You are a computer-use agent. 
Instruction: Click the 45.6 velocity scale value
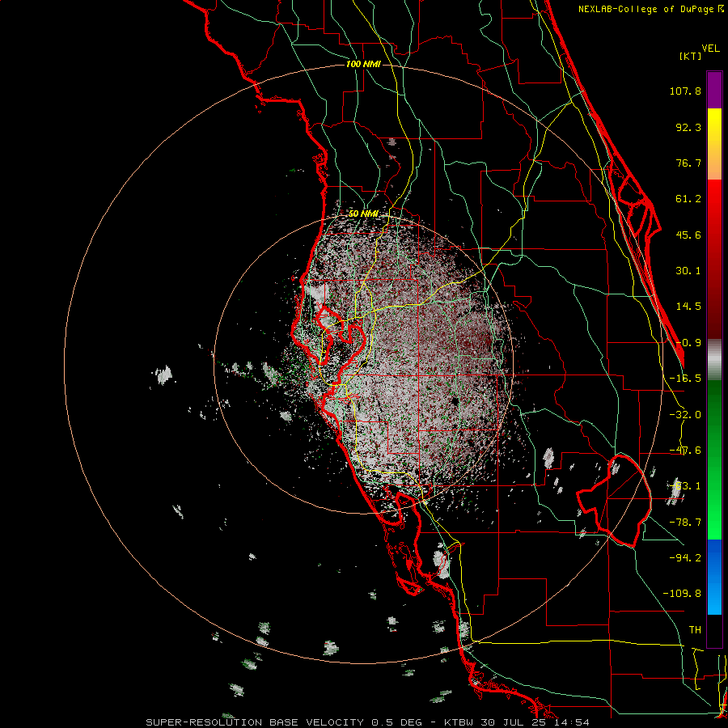click(x=688, y=235)
